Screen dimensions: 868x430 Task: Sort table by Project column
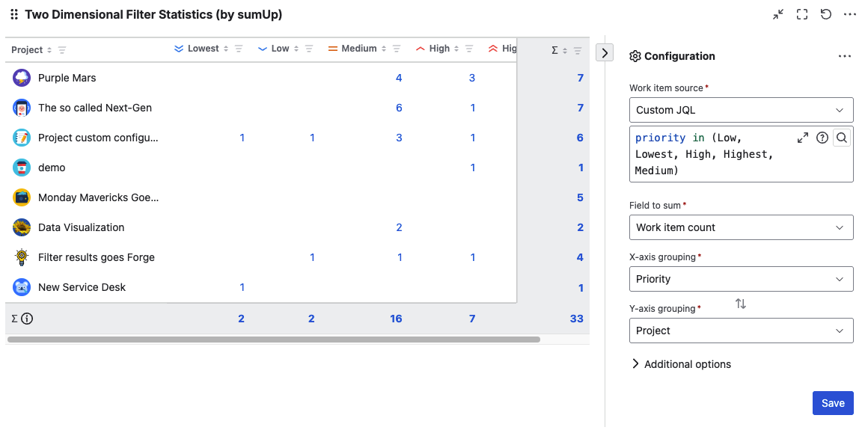tap(49, 50)
